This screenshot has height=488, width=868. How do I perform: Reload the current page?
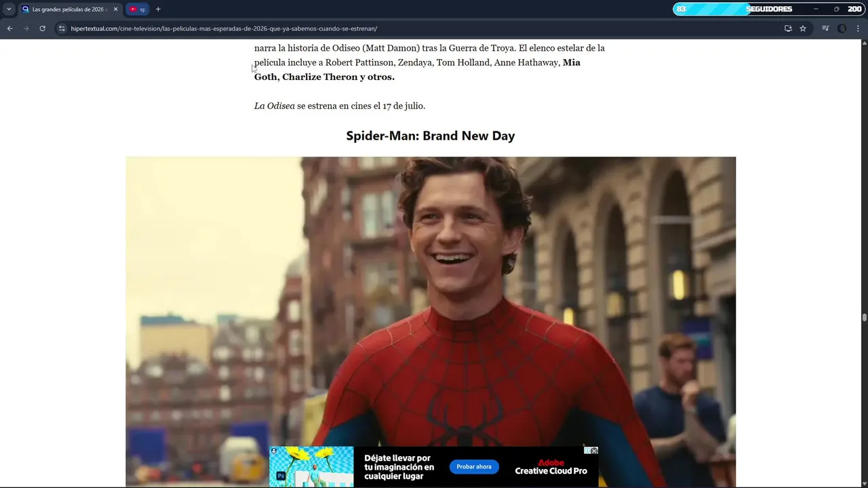(42, 28)
